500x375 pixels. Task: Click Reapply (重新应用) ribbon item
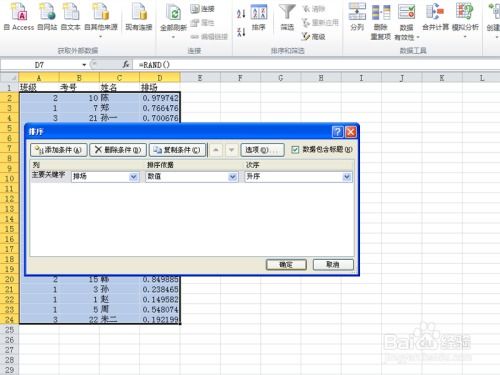pyautogui.click(x=320, y=23)
